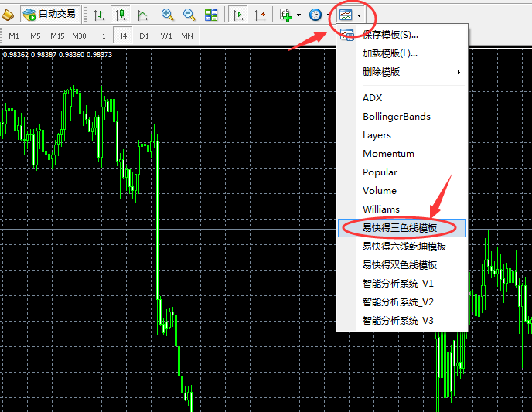
Task: Expand the 删除模版 submenu
Action: pyautogui.click(x=402, y=72)
